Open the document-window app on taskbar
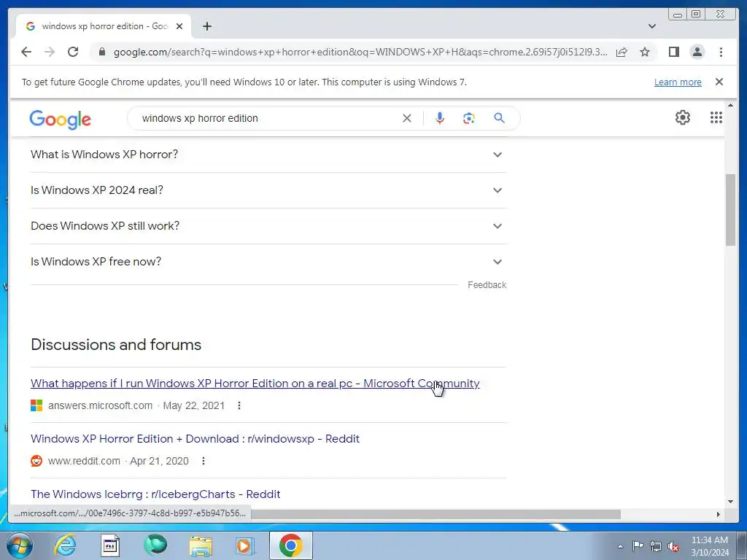 [110, 545]
